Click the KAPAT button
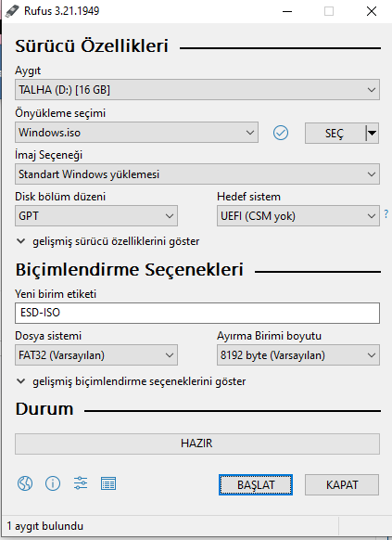Image resolution: width=392 pixels, height=540 pixels. click(342, 485)
